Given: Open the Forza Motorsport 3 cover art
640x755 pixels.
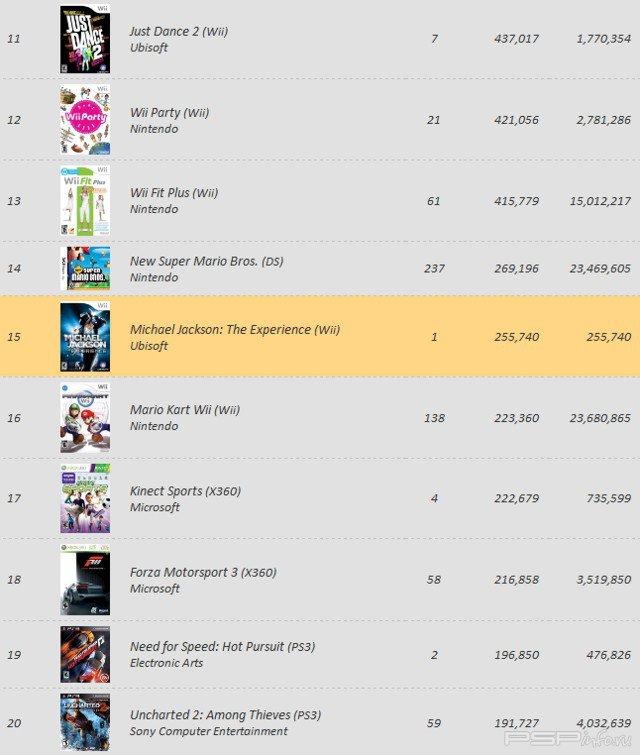Looking at the screenshot, I should click(84, 580).
